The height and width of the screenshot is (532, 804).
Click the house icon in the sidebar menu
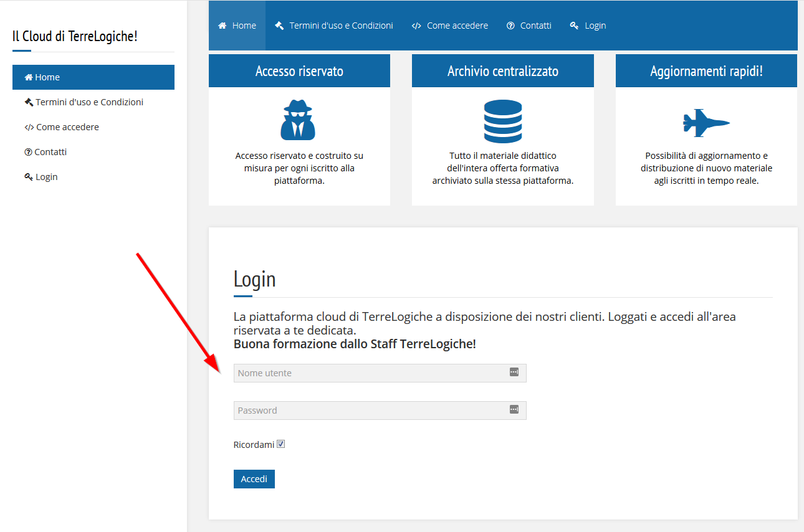(x=29, y=77)
